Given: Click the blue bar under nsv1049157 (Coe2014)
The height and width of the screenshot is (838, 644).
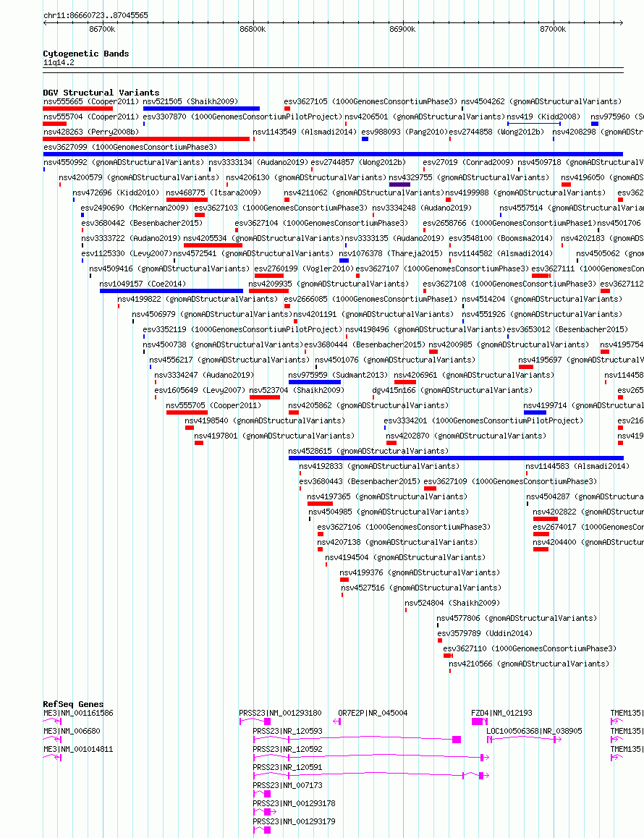Looking at the screenshot, I should tap(171, 291).
